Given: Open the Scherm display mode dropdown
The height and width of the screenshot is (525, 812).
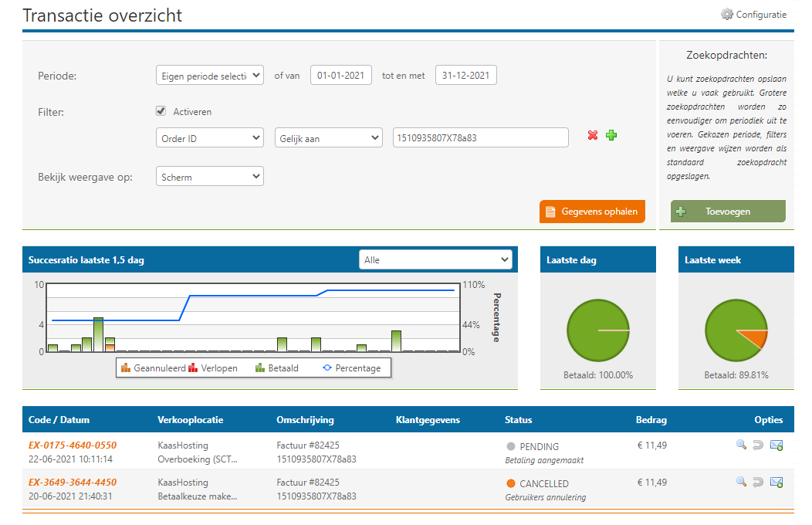Looking at the screenshot, I should tap(210, 177).
